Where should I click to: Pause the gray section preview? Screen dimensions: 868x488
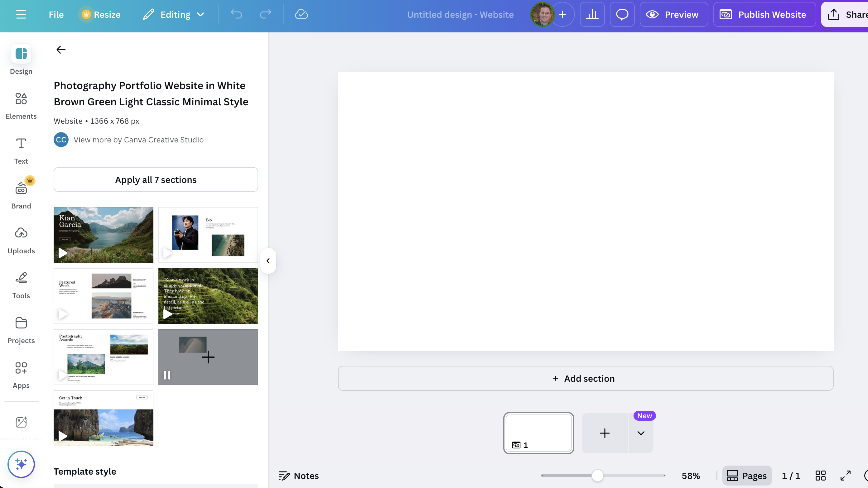[167, 375]
